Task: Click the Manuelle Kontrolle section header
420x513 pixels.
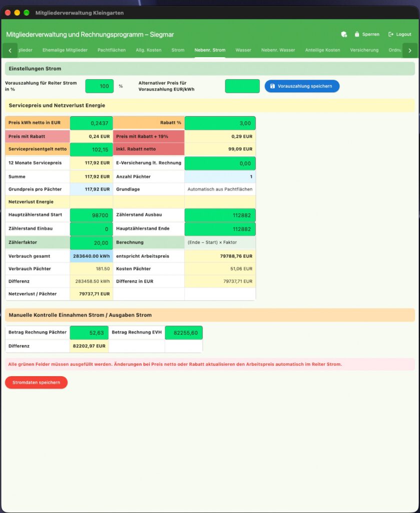Action: tap(210, 315)
